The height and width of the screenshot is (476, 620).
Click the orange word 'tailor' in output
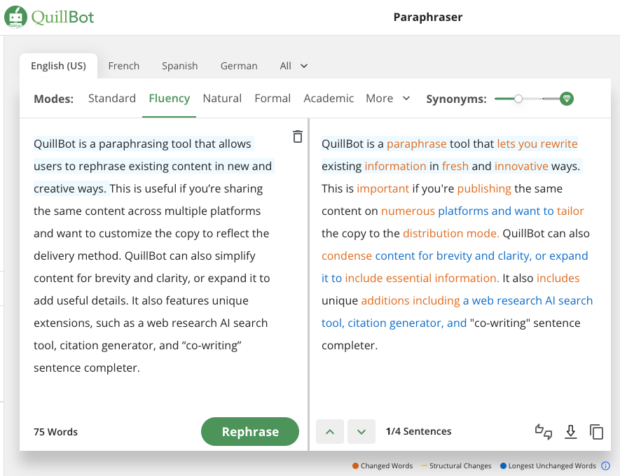[x=570, y=211]
